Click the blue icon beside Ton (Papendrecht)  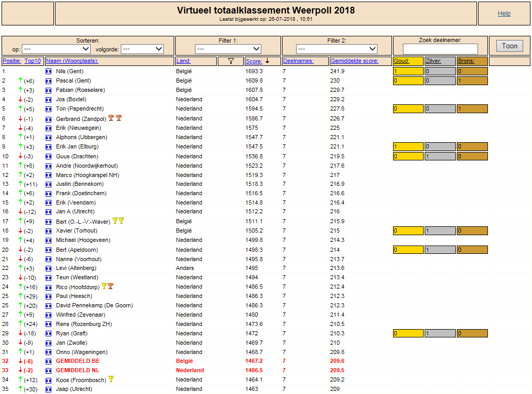49,109
